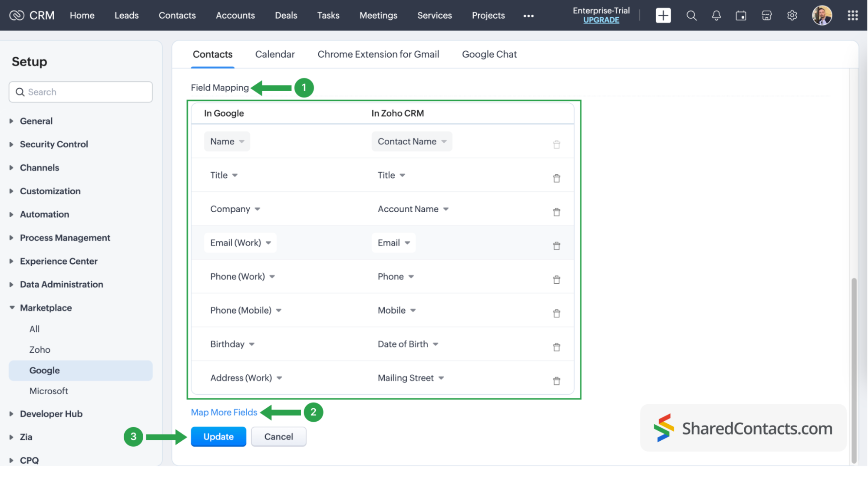Click the Update button
Image resolution: width=868 pixels, height=488 pixels.
pos(218,437)
